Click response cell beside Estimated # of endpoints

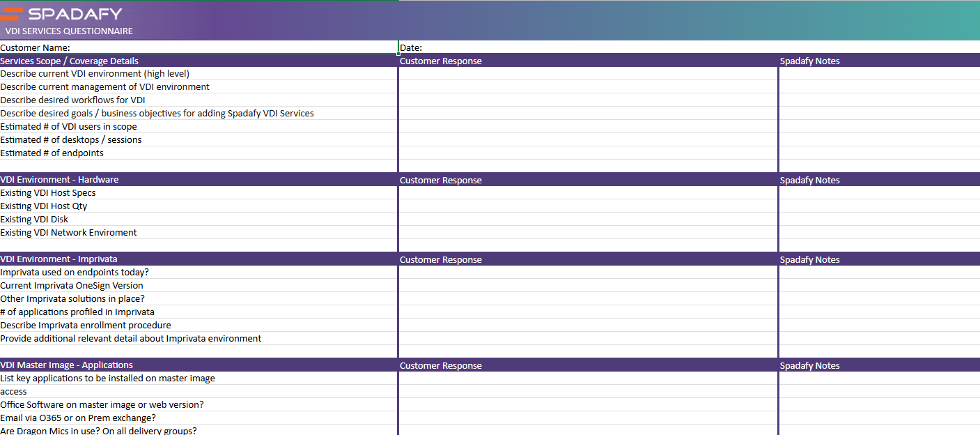point(588,153)
